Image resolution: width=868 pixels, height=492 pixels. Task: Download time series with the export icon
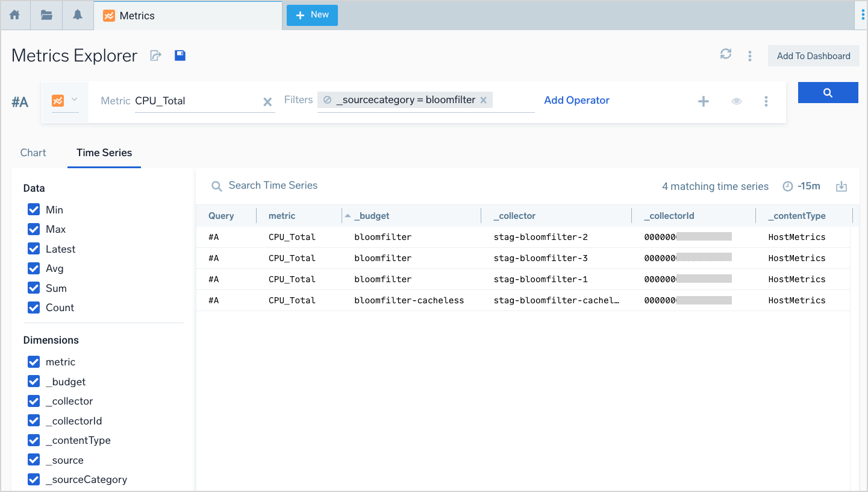tap(841, 187)
